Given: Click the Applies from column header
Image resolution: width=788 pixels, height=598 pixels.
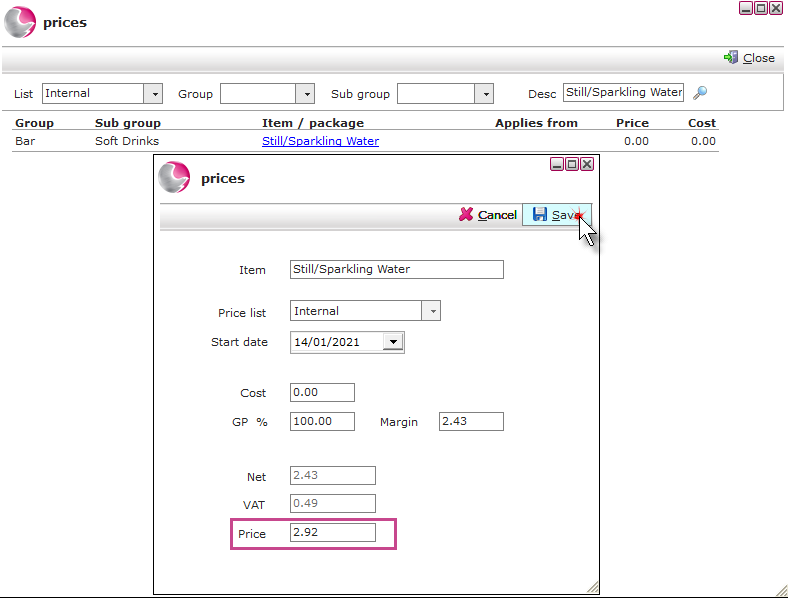Looking at the screenshot, I should point(536,123).
